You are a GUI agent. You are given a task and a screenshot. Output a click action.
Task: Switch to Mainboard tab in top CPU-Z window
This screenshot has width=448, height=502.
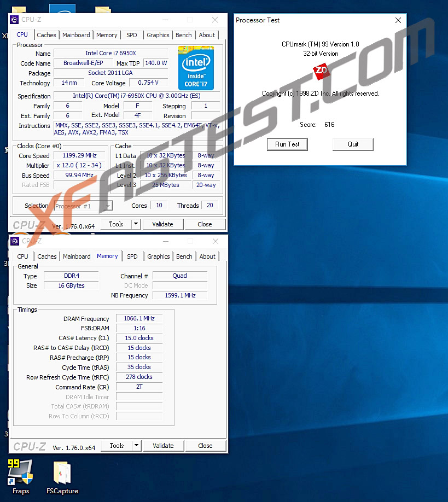pos(76,35)
